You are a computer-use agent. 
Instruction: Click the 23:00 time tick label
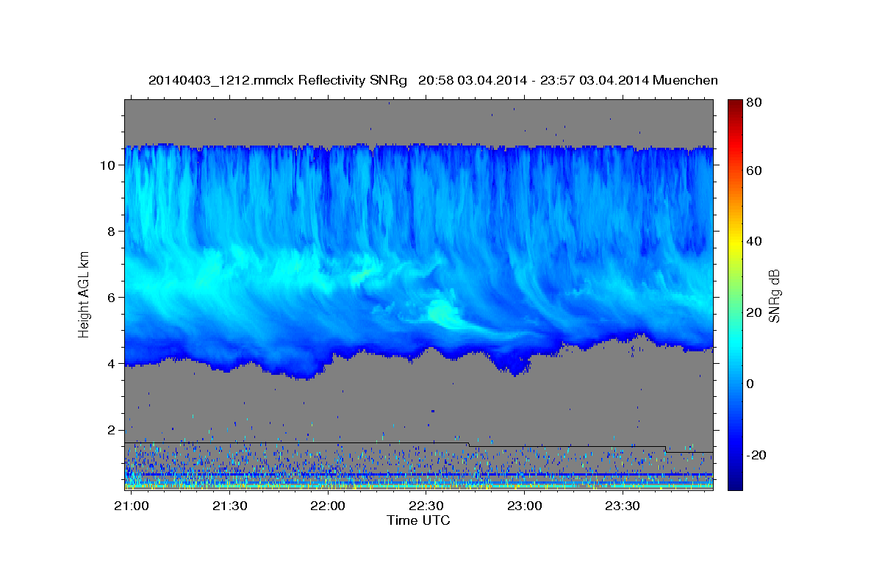coord(524,506)
